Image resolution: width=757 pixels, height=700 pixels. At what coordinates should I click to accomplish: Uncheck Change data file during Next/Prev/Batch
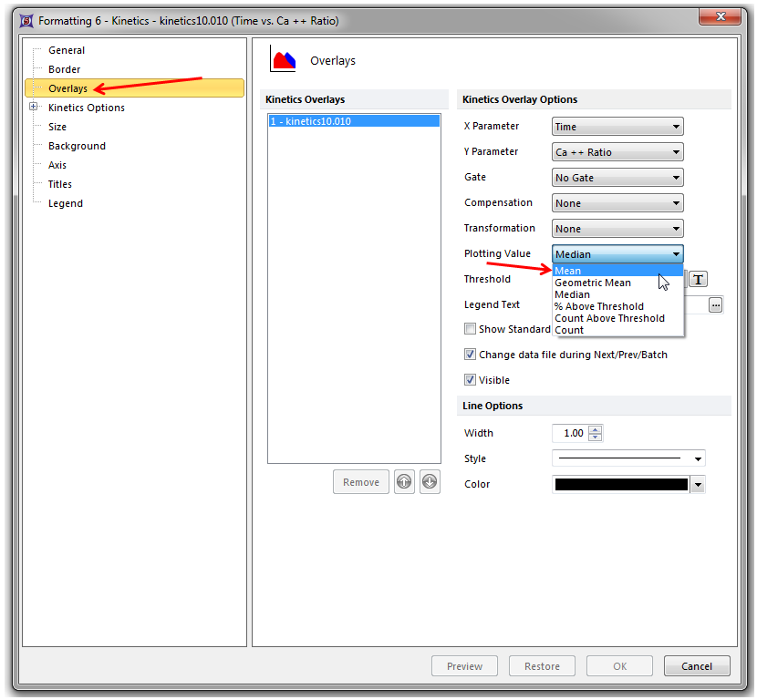[470, 355]
